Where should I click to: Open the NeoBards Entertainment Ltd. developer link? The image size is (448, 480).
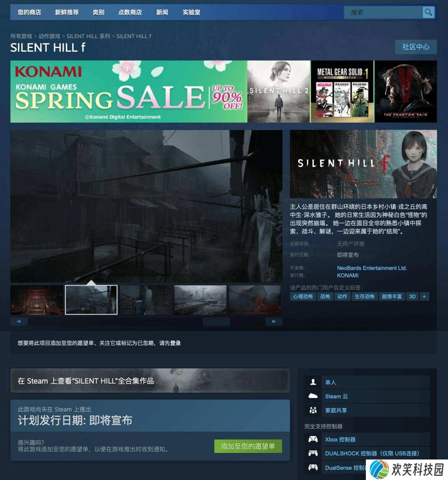(372, 268)
